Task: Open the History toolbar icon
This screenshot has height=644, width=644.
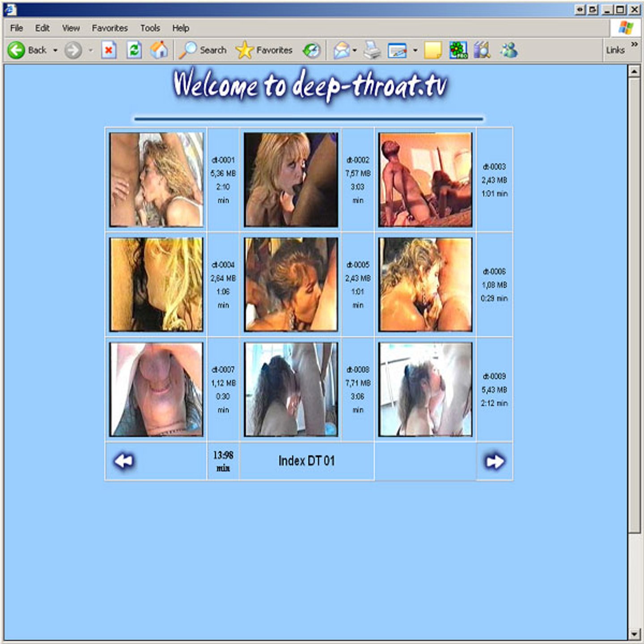Action: (x=312, y=50)
